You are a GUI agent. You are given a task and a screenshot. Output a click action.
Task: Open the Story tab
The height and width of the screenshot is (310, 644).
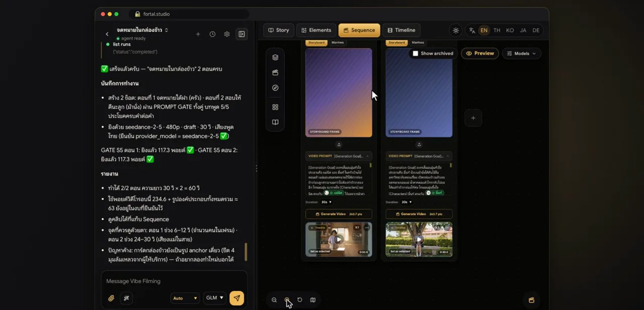[278, 30]
